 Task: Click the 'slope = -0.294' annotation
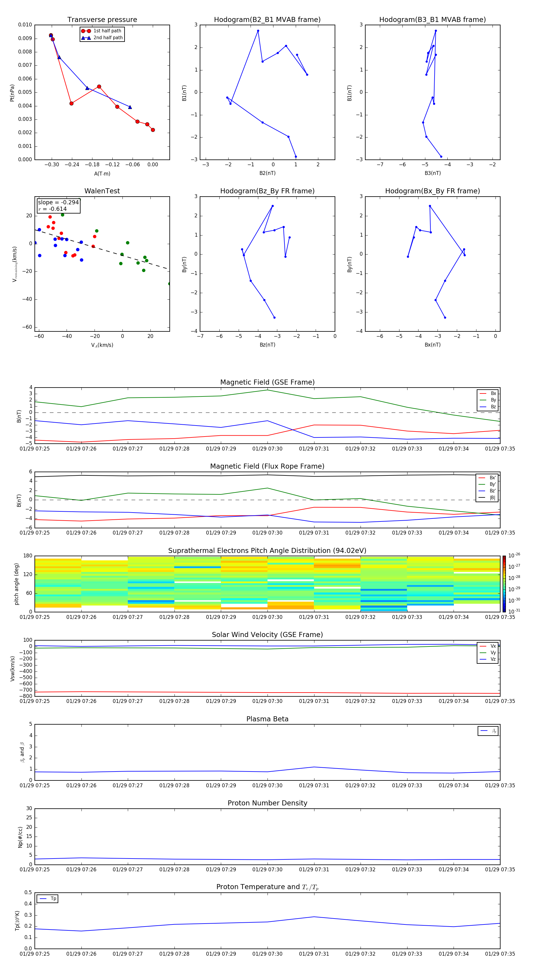[x=58, y=203]
